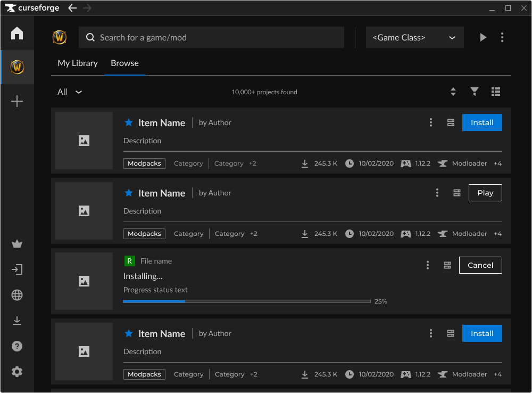Open the All category filter dropdown
Viewport: 532px width, 393px height.
point(70,92)
